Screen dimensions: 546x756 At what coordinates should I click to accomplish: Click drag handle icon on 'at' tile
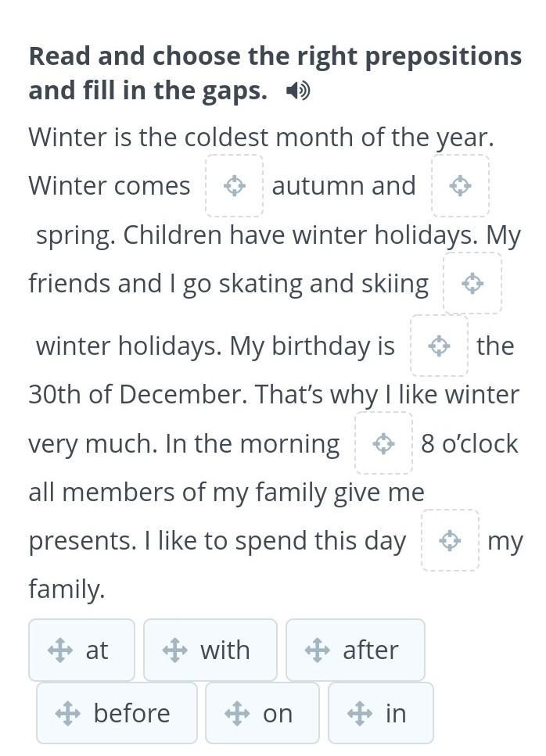60,650
